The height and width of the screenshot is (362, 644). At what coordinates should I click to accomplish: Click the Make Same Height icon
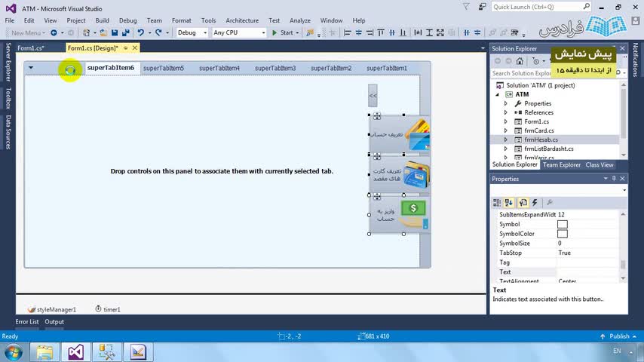(x=429, y=32)
